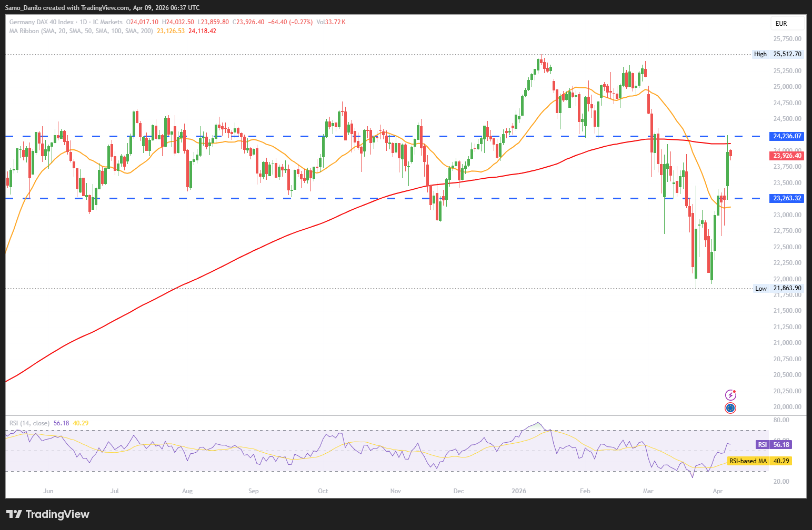
Task: Select the 23,263.32 blue price label
Action: tap(787, 198)
